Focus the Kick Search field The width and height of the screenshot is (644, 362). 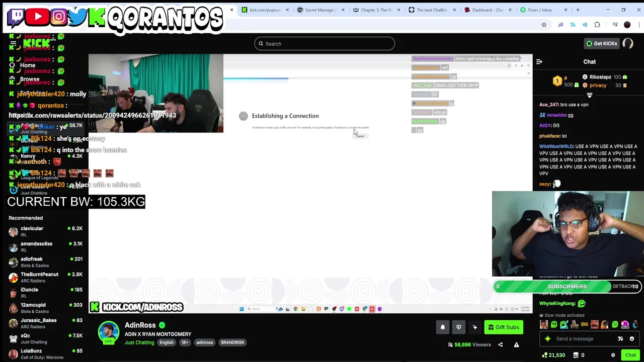325,44
